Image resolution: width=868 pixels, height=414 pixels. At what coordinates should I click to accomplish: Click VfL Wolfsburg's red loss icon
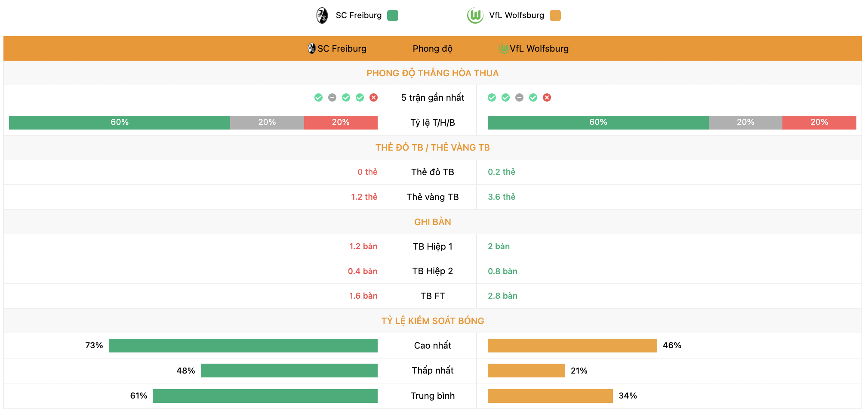point(547,98)
